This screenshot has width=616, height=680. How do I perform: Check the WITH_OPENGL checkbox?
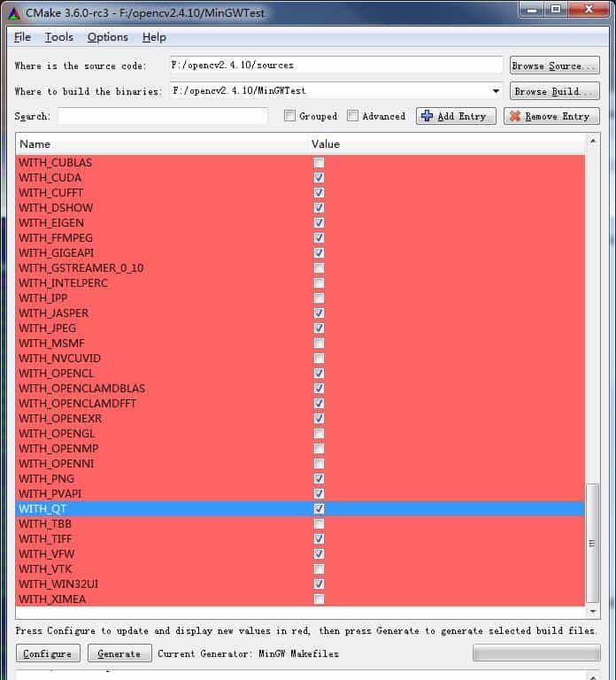click(319, 433)
